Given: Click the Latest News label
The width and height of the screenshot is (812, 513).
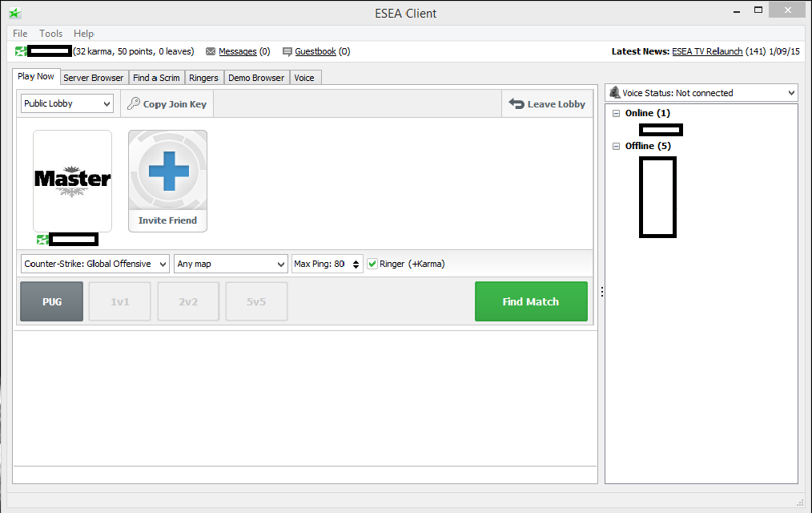Looking at the screenshot, I should coord(641,51).
